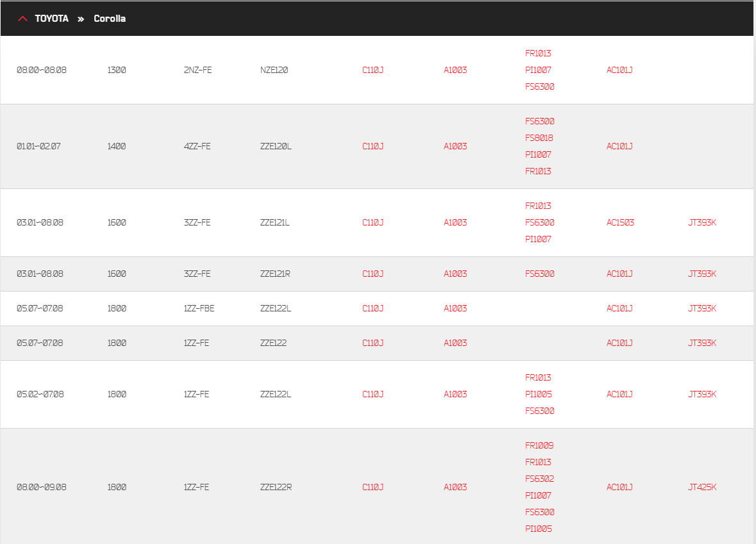756x544 pixels.
Task: Open C110J link in ZZE121L row
Action: click(373, 222)
